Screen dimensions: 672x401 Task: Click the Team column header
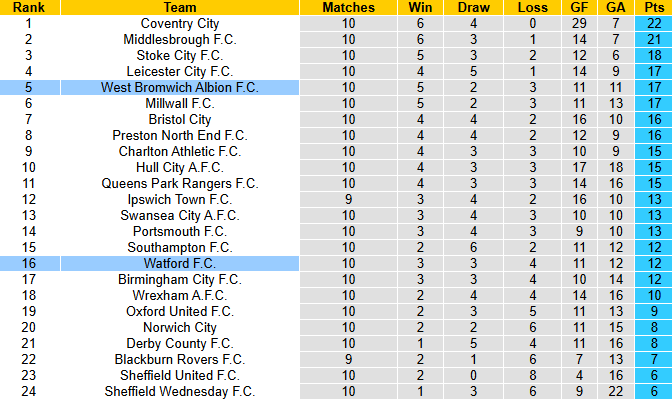[179, 7]
